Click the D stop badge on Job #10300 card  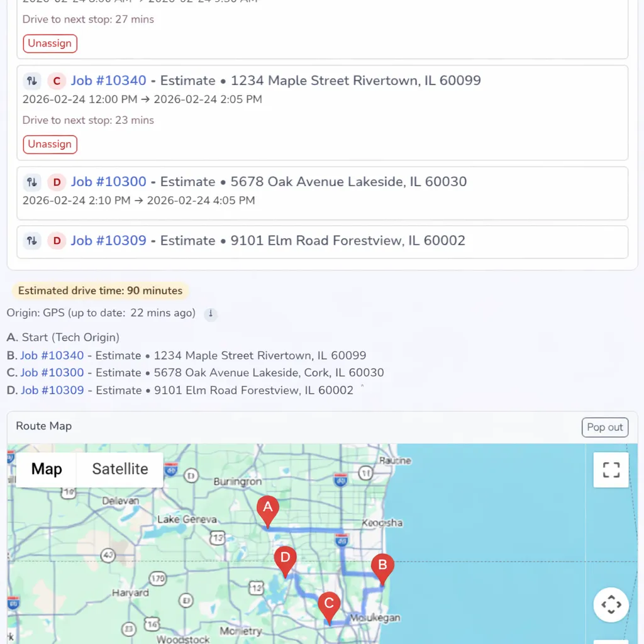57,182
